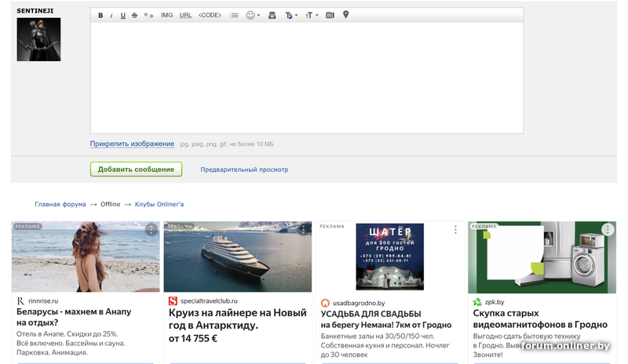
Task: Click the SENTINEJI user avatar
Action: 38,39
